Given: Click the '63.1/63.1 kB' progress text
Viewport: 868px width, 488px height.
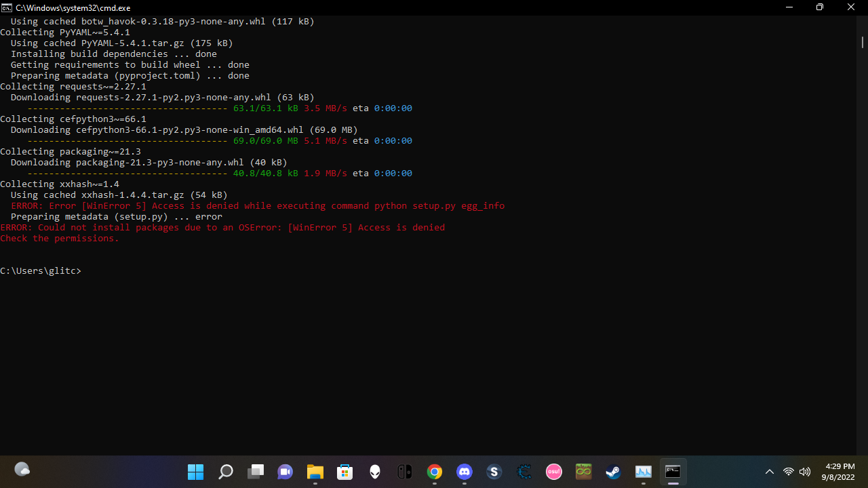Looking at the screenshot, I should pyautogui.click(x=266, y=108).
